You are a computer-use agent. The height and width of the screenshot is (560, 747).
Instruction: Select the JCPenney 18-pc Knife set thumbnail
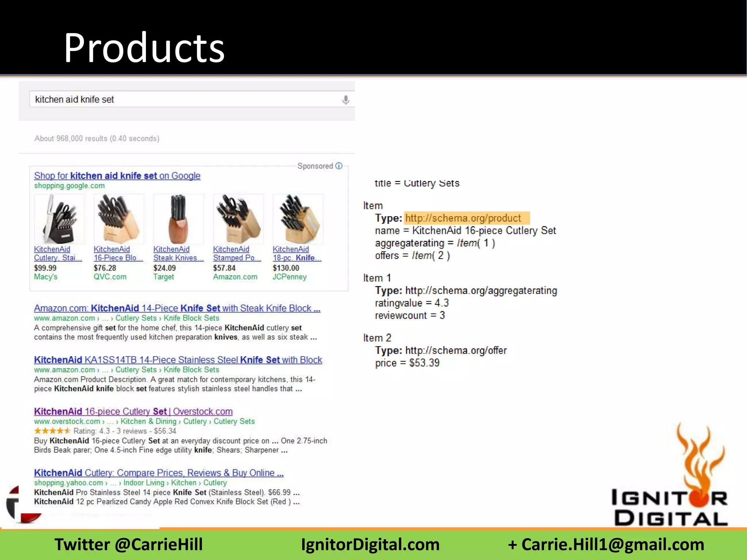[x=298, y=219]
